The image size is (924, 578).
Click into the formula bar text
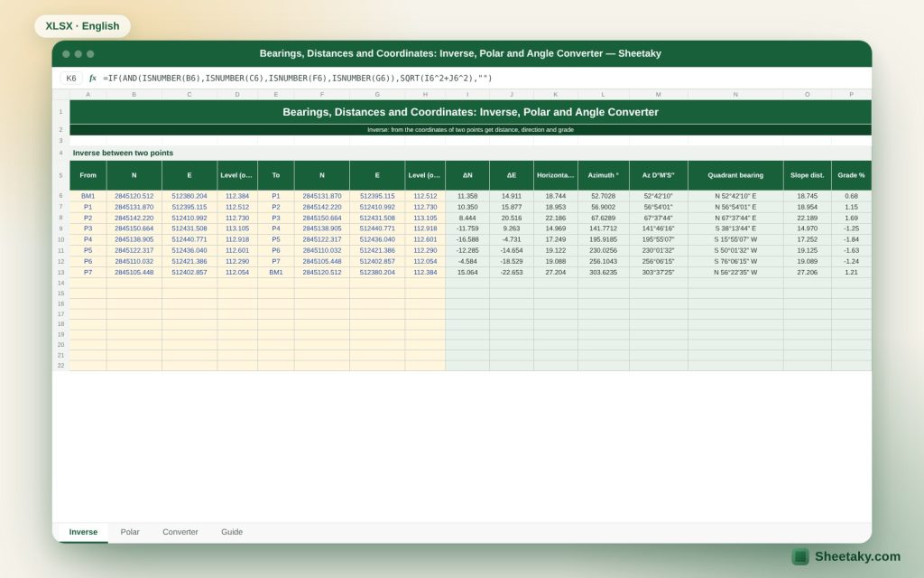[298, 78]
